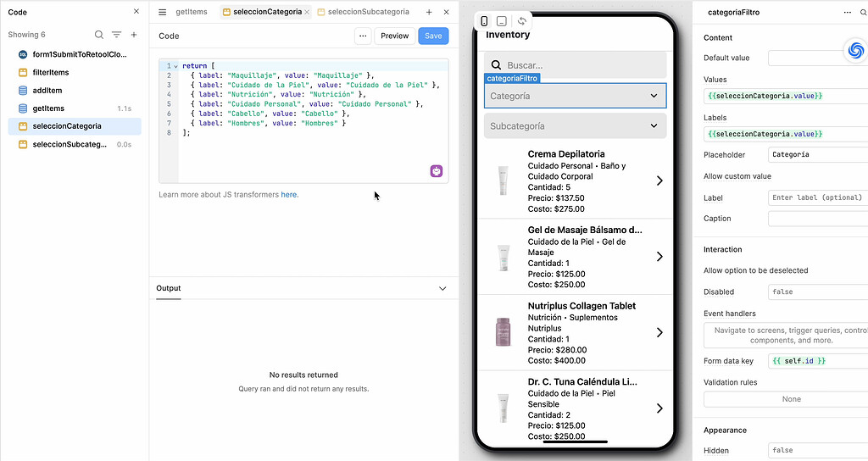Open the JS transformers 'here' link
868x461 pixels.
(289, 195)
